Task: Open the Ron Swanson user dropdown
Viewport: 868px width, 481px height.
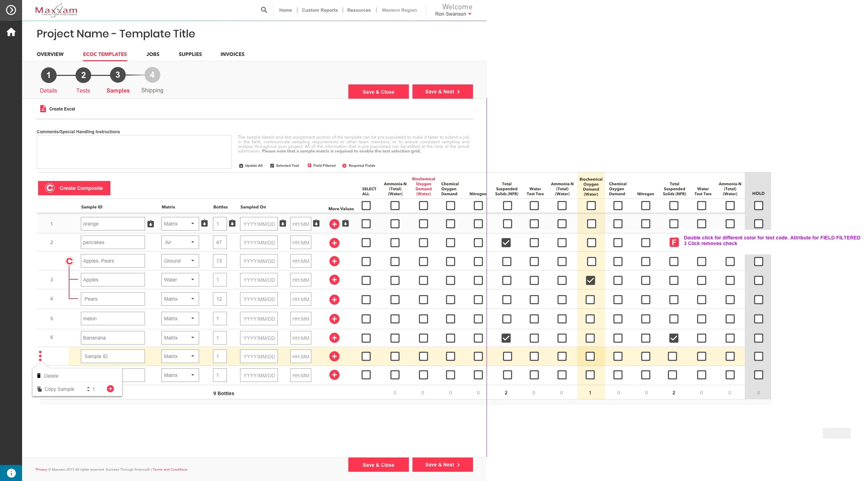Action: [x=453, y=14]
